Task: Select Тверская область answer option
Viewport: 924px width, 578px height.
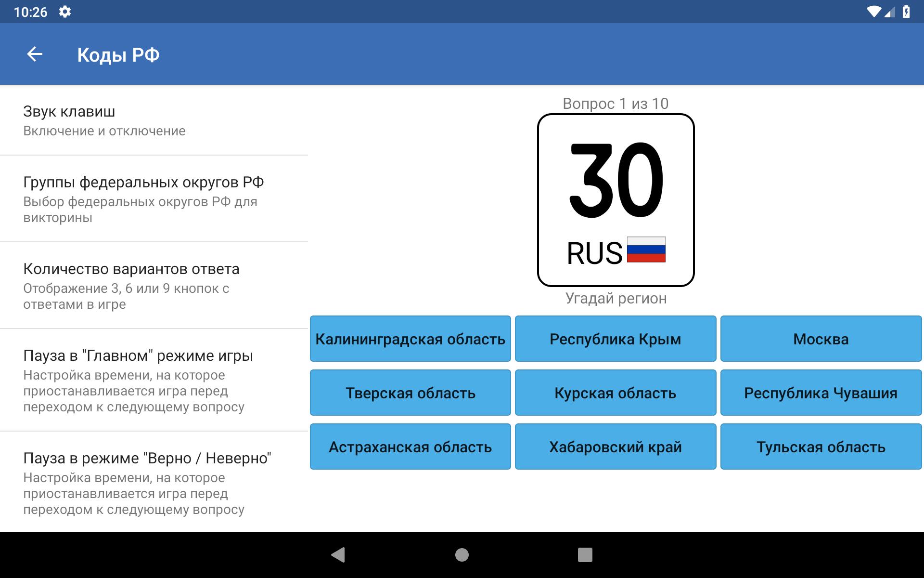Action: pos(410,392)
